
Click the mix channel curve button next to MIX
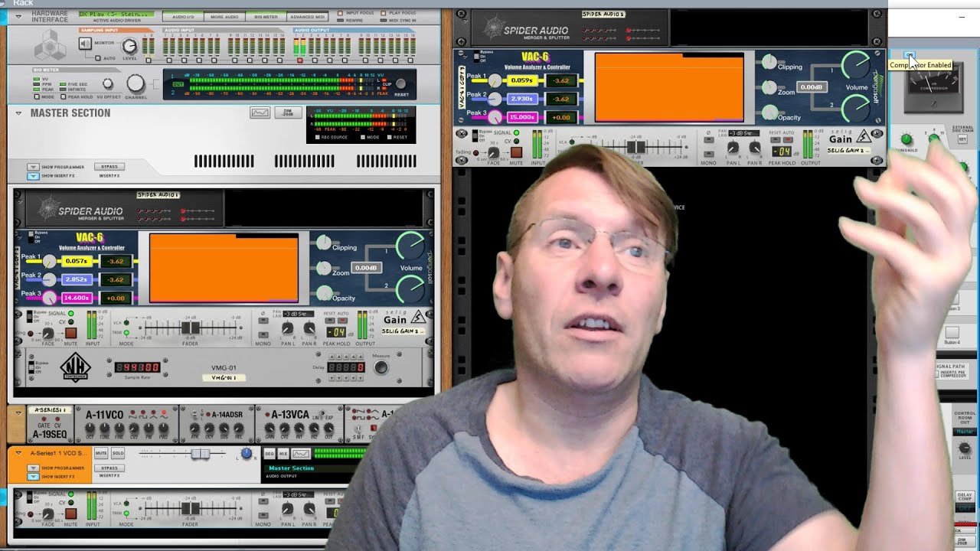(301, 454)
